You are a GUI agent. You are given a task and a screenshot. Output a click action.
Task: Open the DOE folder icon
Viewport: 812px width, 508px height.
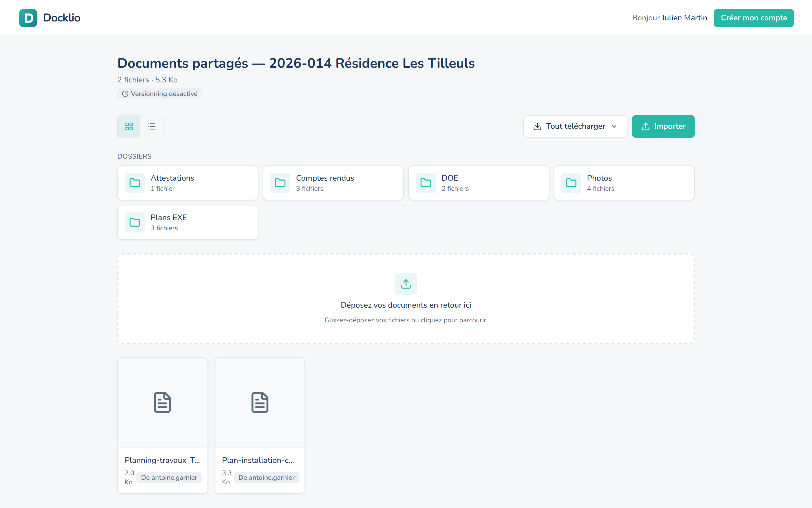point(425,183)
